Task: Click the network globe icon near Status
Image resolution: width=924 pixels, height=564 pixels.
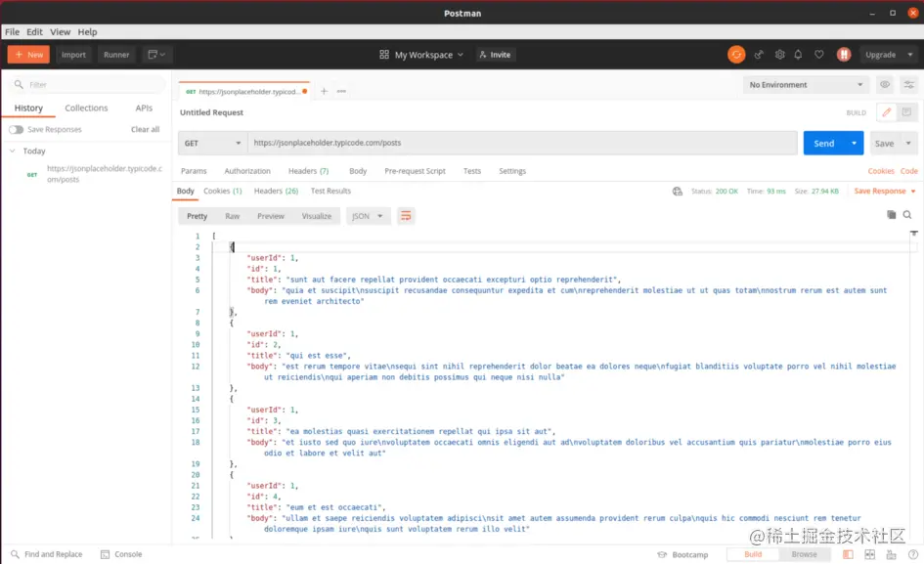Action: pos(677,191)
